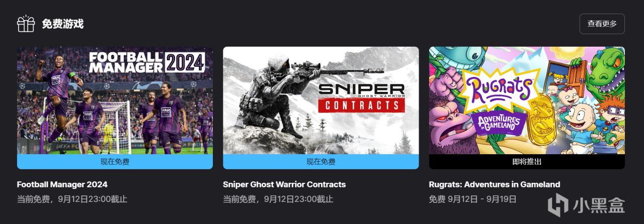Screen dimensions: 644x224
Task: Open the Sniper Ghost Warrior Contracts title link
Action: tap(284, 184)
